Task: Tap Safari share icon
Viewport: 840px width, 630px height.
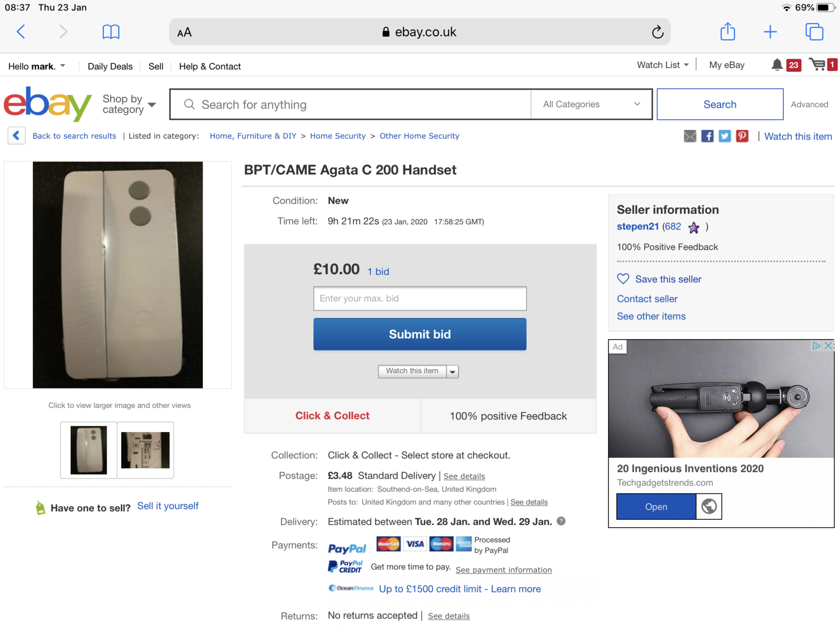Action: click(x=728, y=31)
